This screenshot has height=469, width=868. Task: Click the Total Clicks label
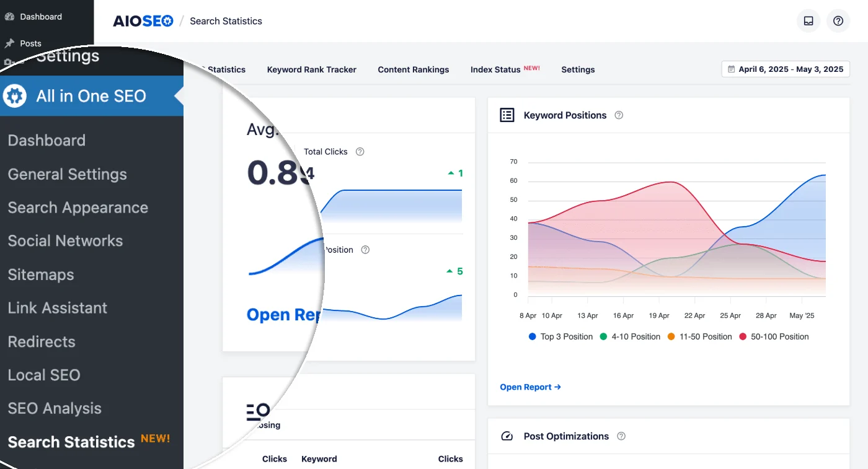325,152
